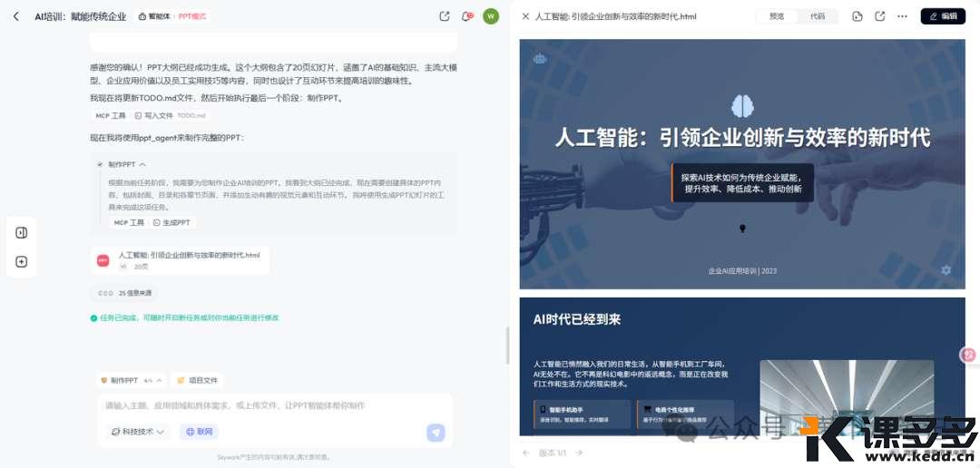980x468 pixels.
Task: Select the PPT模式 mode tag
Action: [191, 16]
